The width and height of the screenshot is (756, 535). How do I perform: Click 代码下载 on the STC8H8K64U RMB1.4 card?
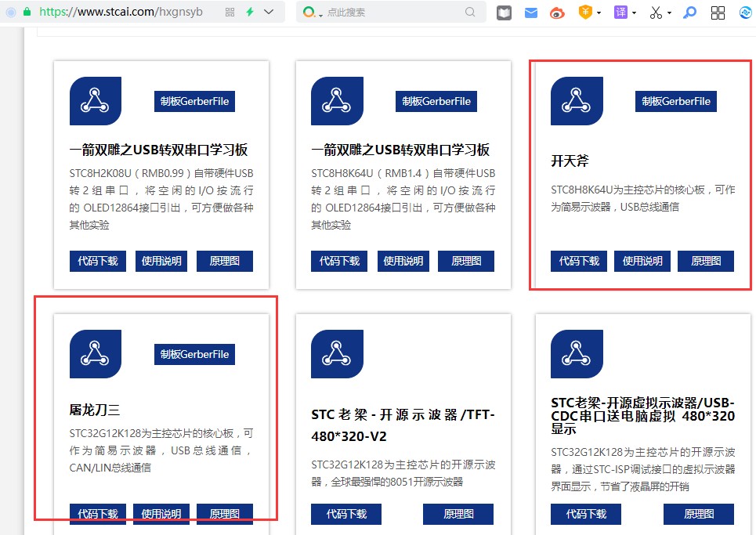click(339, 261)
